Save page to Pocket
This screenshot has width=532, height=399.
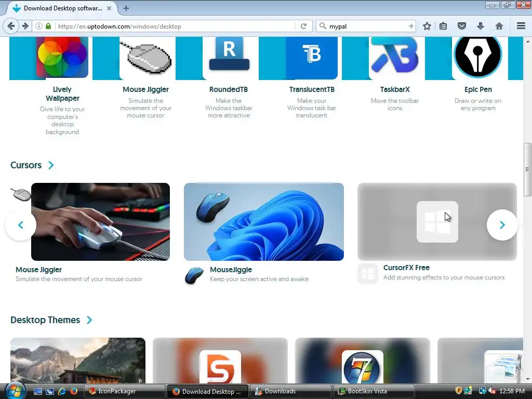(462, 26)
